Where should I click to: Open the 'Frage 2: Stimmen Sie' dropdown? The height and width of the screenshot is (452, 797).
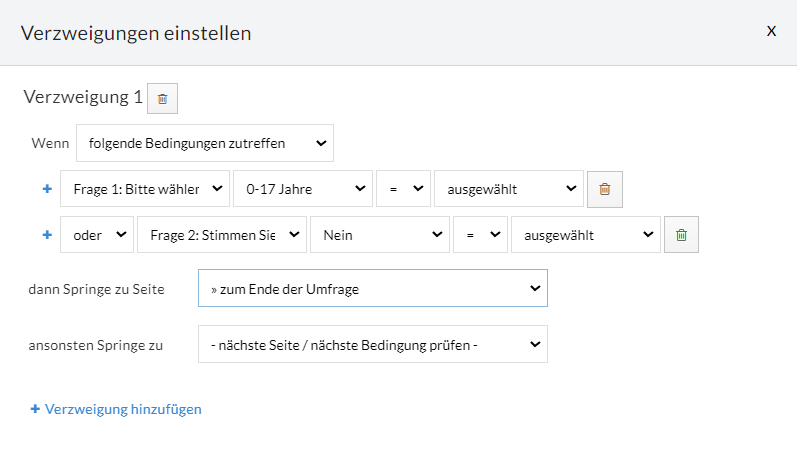point(222,234)
